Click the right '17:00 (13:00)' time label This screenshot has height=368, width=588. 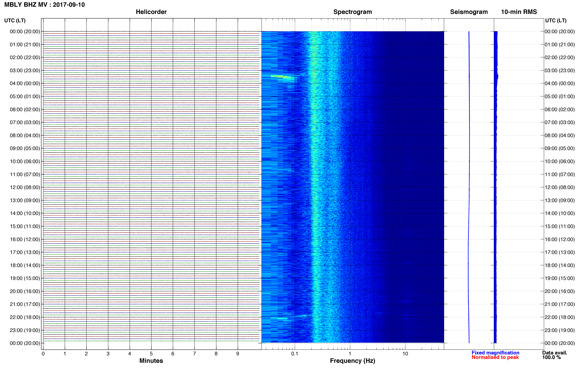pos(560,252)
